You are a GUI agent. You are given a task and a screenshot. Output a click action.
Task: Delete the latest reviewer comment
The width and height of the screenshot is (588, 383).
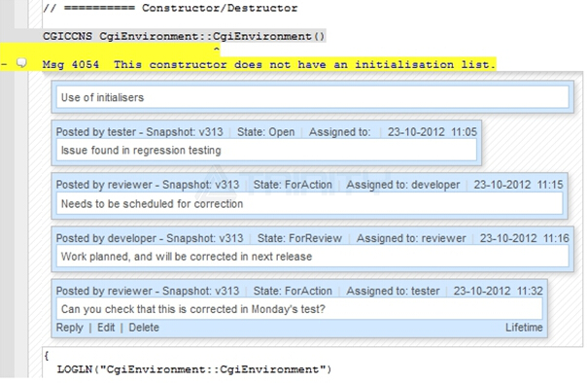144,328
